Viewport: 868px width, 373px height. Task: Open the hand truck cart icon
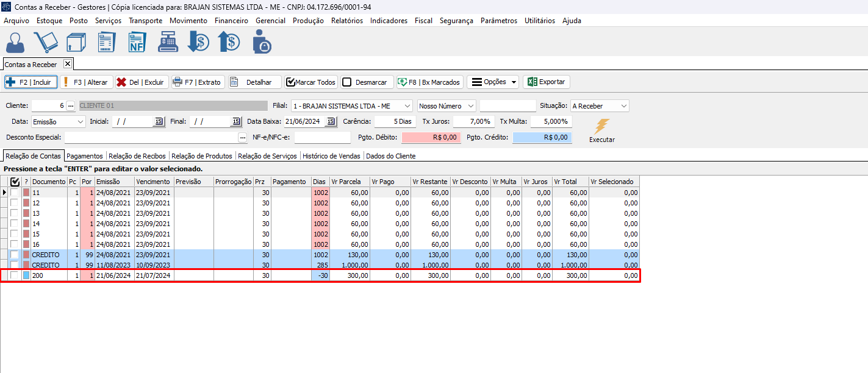pyautogui.click(x=45, y=43)
